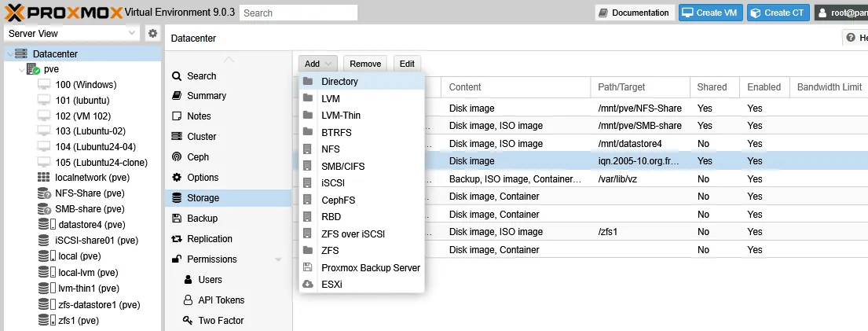868x331 pixels.
Task: Click the zfs-datastore1 (pve) storage icon
Action: (46, 304)
